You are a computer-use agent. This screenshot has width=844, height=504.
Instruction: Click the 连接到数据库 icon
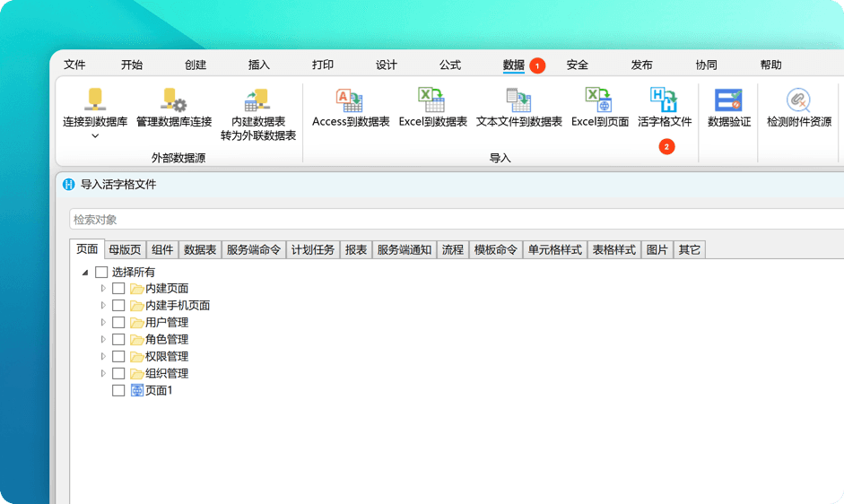tap(95, 99)
